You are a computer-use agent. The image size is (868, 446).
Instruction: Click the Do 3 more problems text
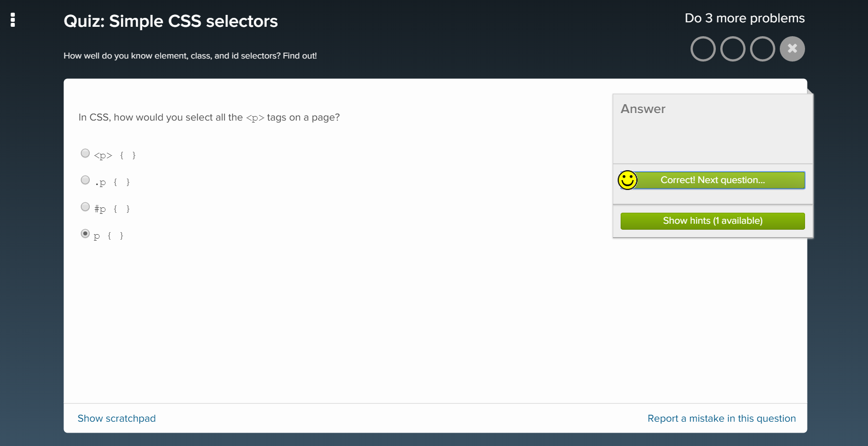pyautogui.click(x=745, y=18)
